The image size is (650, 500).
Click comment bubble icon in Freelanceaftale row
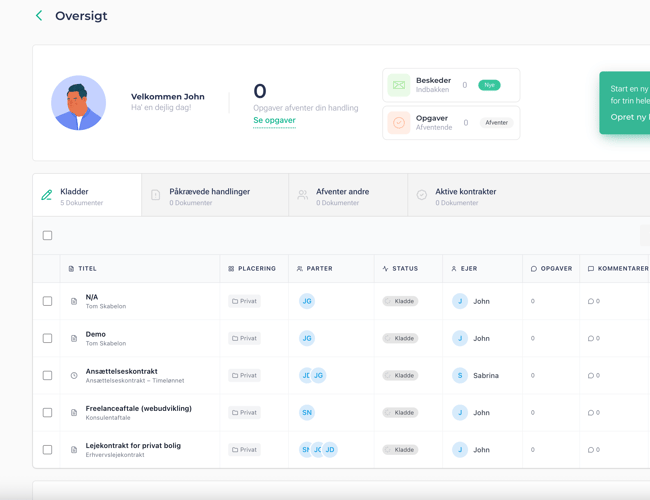(591, 413)
